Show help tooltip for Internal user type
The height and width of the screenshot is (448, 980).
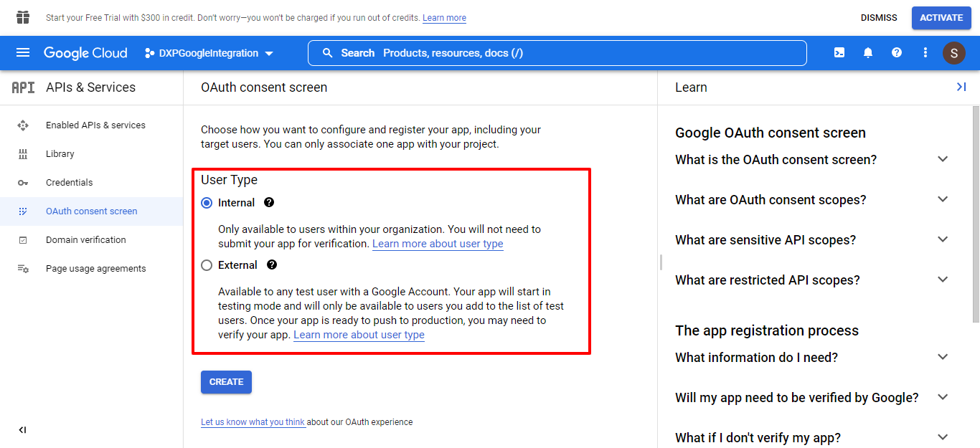pyautogui.click(x=269, y=203)
